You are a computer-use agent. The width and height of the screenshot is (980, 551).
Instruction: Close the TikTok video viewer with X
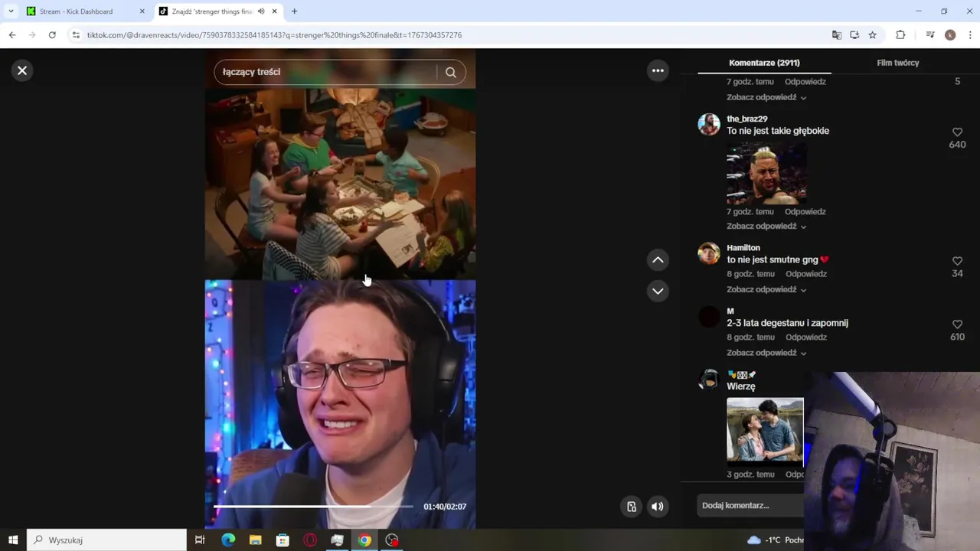[x=22, y=70]
